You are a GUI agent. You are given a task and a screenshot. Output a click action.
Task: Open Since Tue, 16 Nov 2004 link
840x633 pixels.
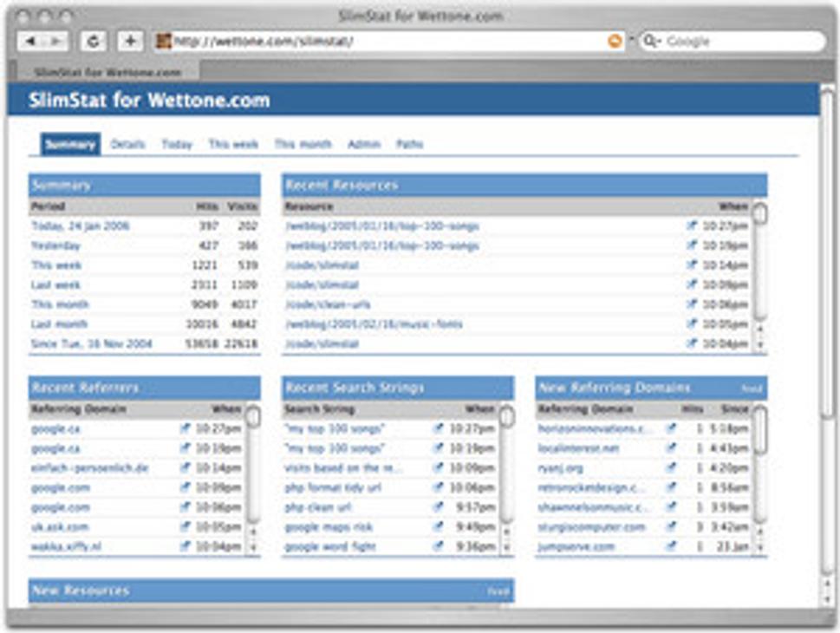coord(92,343)
